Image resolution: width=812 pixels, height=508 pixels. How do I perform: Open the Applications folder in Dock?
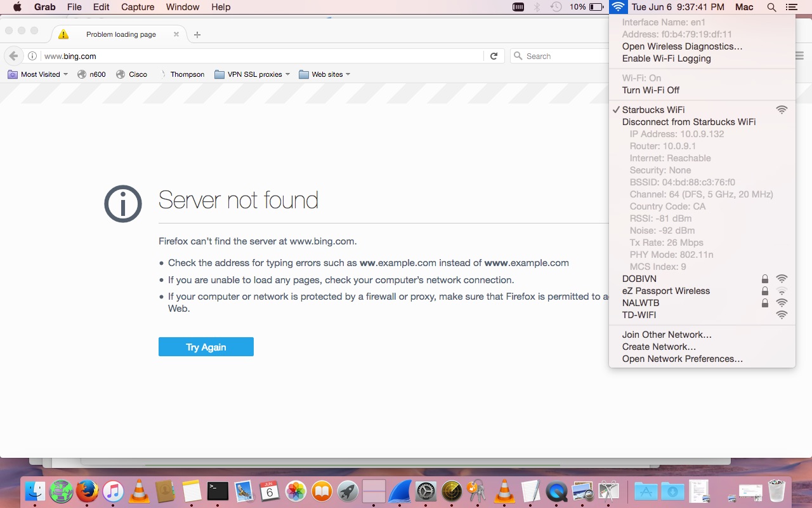[x=646, y=491]
